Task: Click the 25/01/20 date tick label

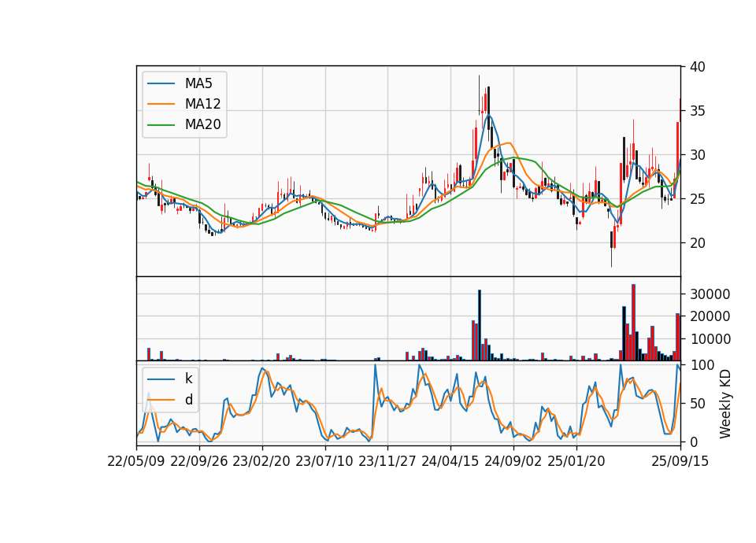Action: click(x=576, y=461)
